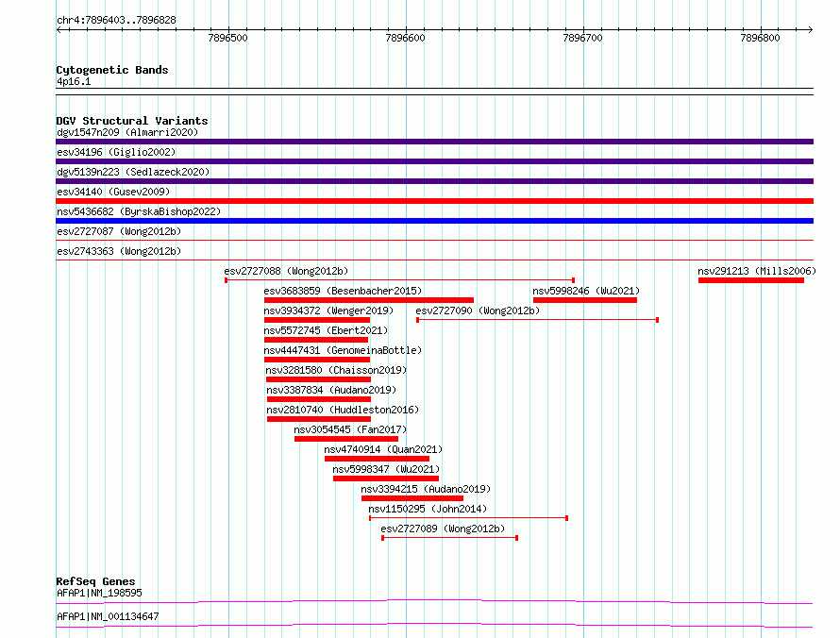
Task: Click ruler position 7896700
Action: (583, 38)
